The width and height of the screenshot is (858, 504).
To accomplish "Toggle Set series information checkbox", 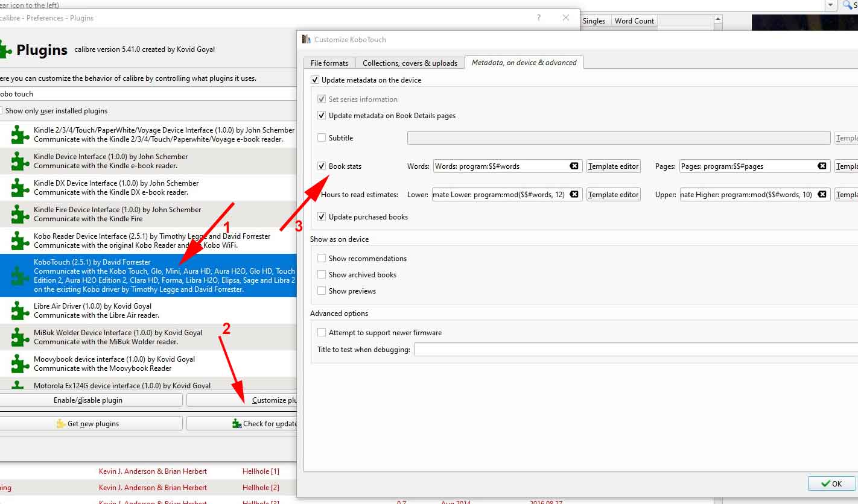I will click(x=322, y=99).
